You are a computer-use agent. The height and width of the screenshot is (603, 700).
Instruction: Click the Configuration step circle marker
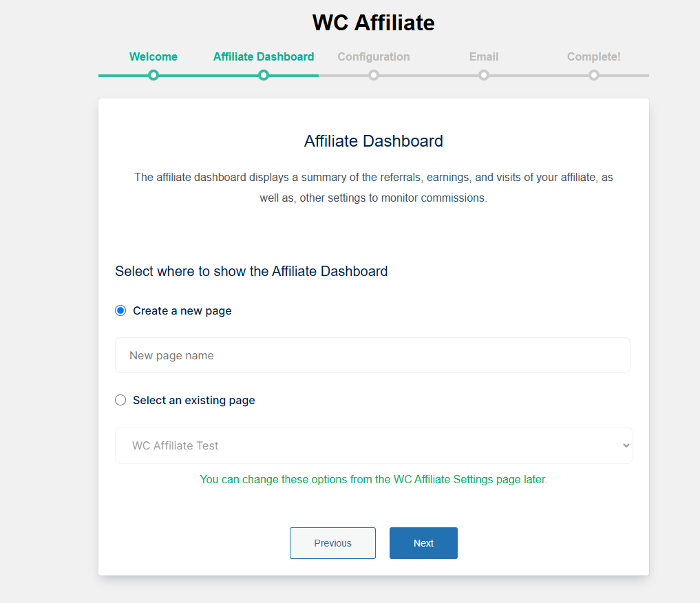point(374,75)
